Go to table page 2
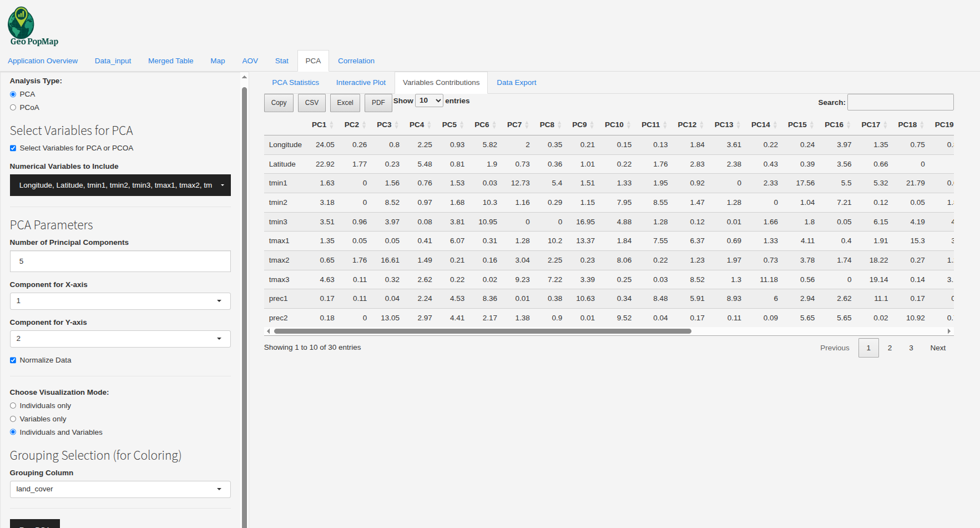This screenshot has width=980, height=528. click(890, 348)
